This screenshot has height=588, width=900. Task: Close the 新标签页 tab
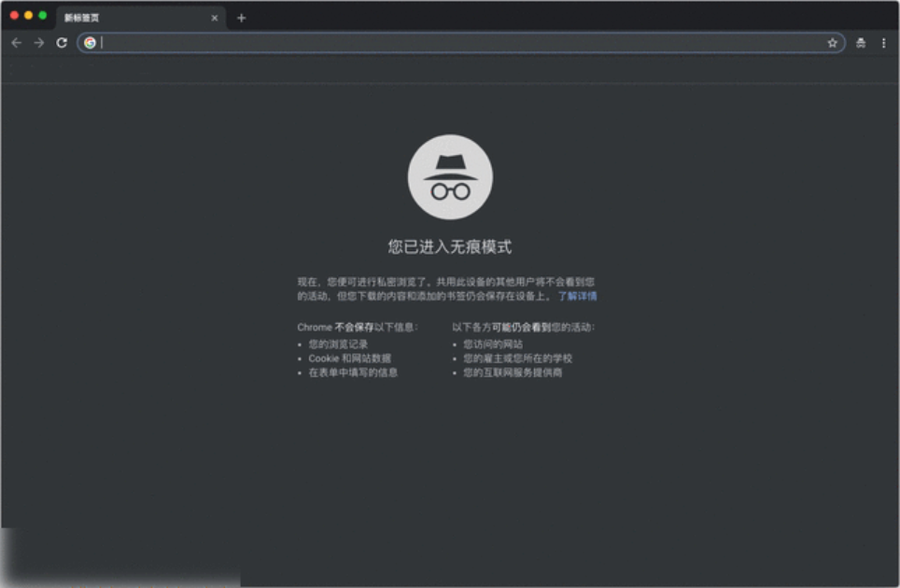tap(214, 17)
